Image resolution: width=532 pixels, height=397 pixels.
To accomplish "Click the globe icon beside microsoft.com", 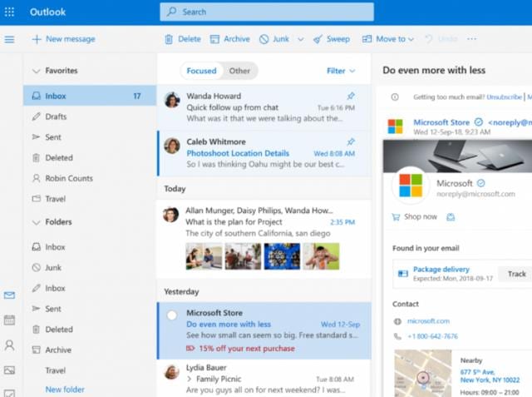I will (x=397, y=321).
